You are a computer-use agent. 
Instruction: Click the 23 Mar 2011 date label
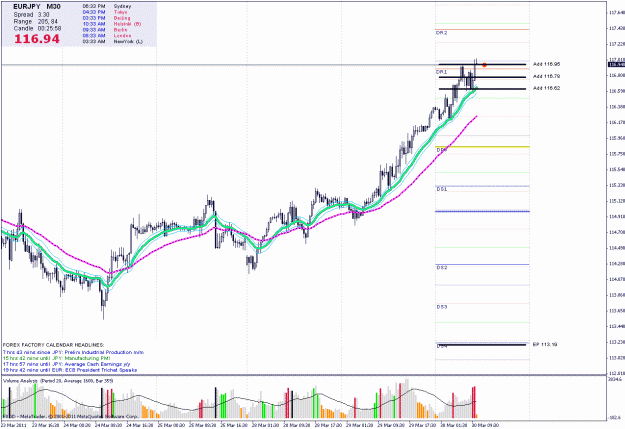pos(15,425)
